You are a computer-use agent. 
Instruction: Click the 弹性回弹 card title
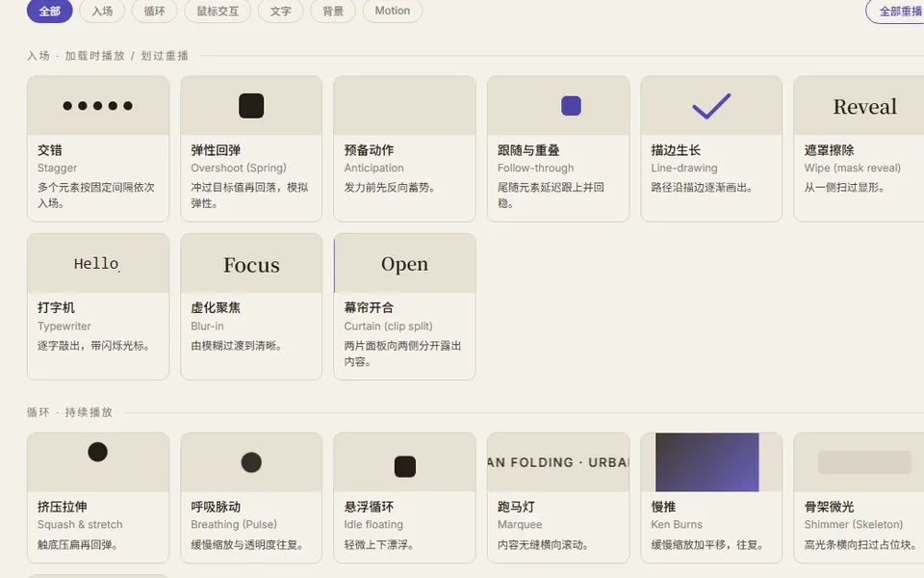215,150
